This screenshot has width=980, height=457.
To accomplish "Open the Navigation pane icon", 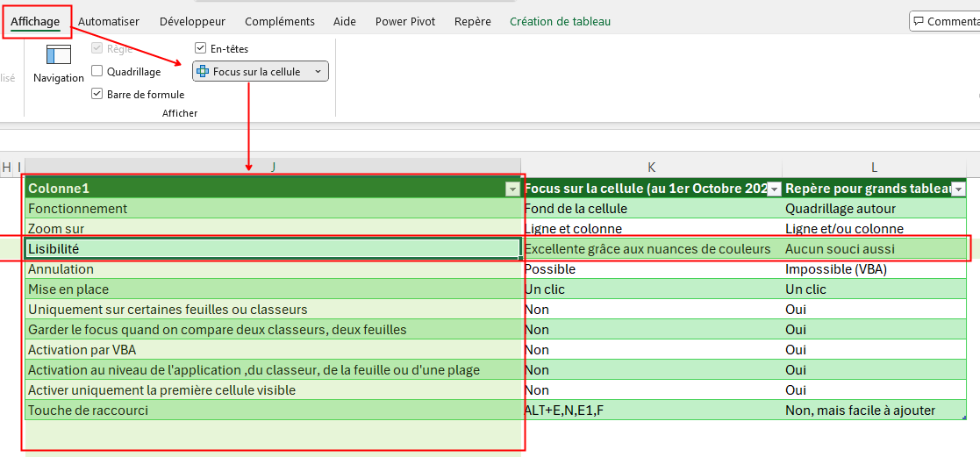I will 58,56.
